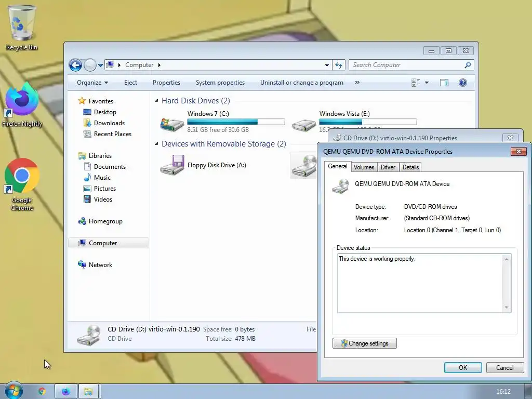The image size is (532, 399).
Task: Click the CD Drive icon in details pane
Action: [88, 335]
